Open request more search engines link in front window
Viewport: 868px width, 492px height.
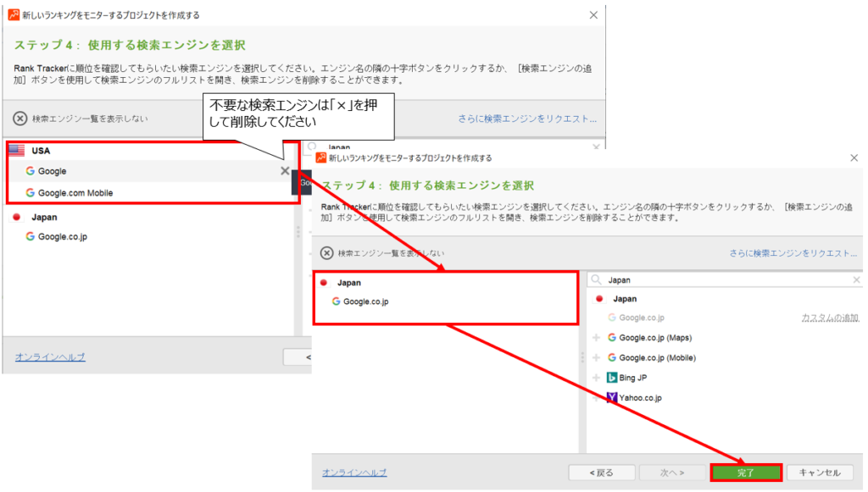click(x=793, y=253)
